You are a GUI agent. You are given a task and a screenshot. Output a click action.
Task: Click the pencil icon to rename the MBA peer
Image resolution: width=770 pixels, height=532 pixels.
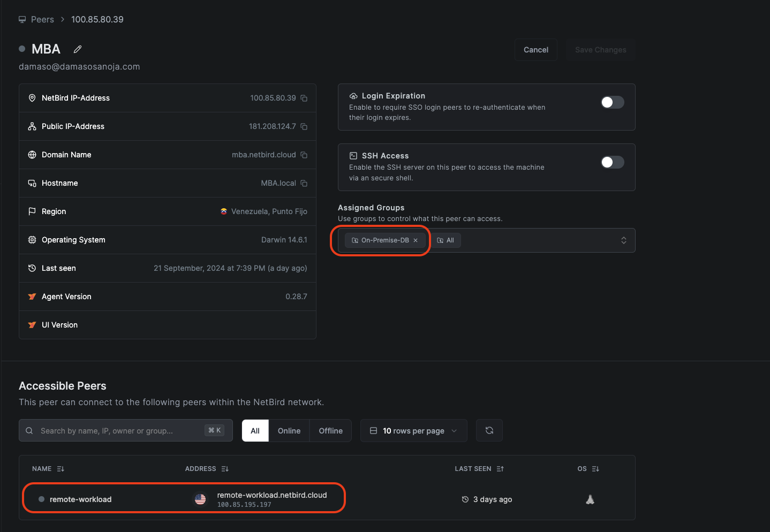tap(77, 49)
